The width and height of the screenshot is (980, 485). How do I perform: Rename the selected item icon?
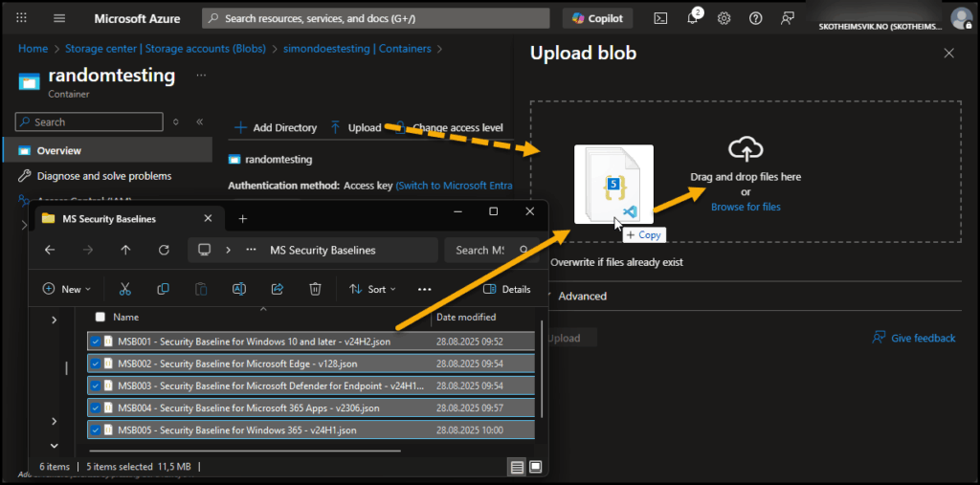tap(239, 289)
